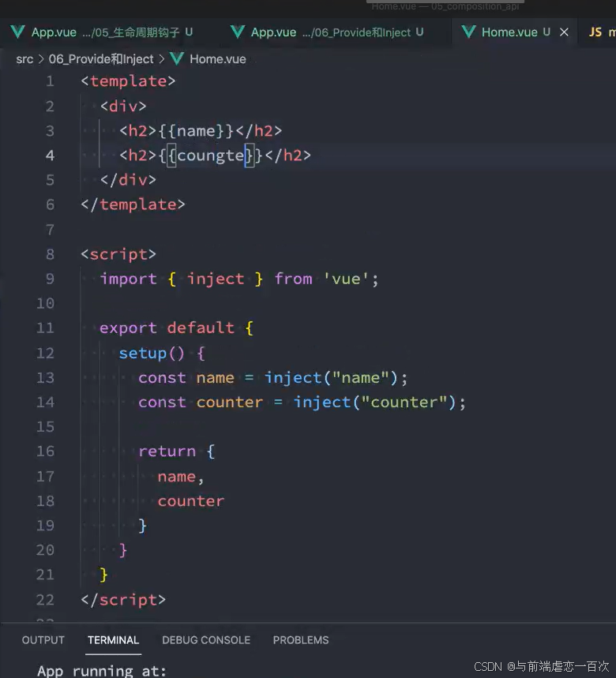The height and width of the screenshot is (678, 616).
Task: Select the Home.vue editor tab
Action: point(509,32)
